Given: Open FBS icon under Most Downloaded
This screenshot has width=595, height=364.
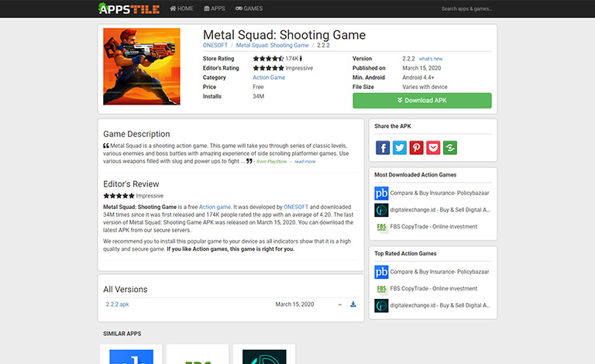Looking at the screenshot, I should click(381, 227).
